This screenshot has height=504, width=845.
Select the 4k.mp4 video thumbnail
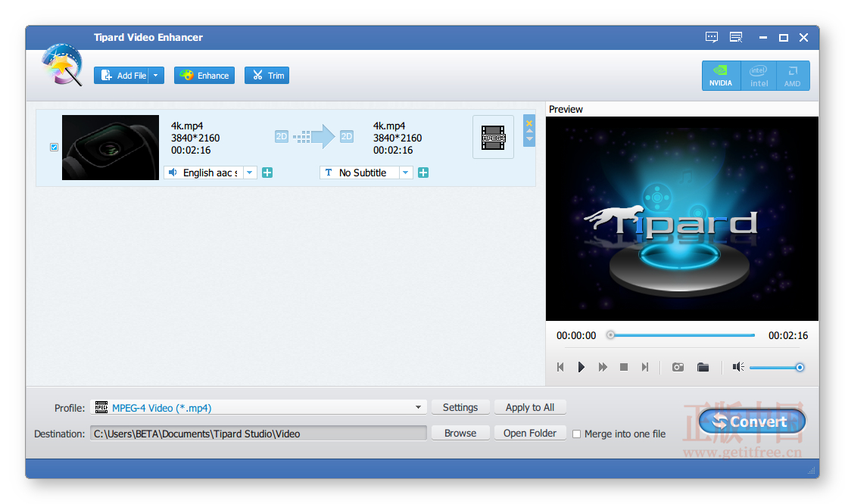click(111, 148)
